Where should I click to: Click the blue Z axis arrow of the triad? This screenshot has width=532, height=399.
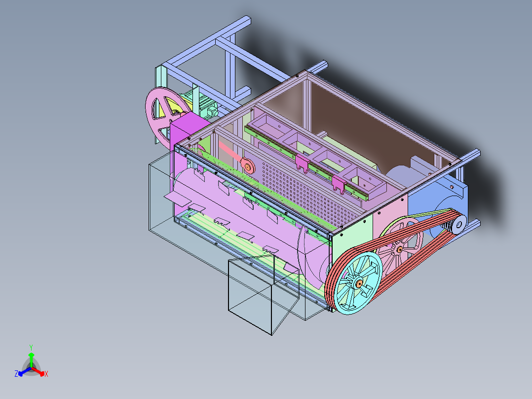pos(25,371)
